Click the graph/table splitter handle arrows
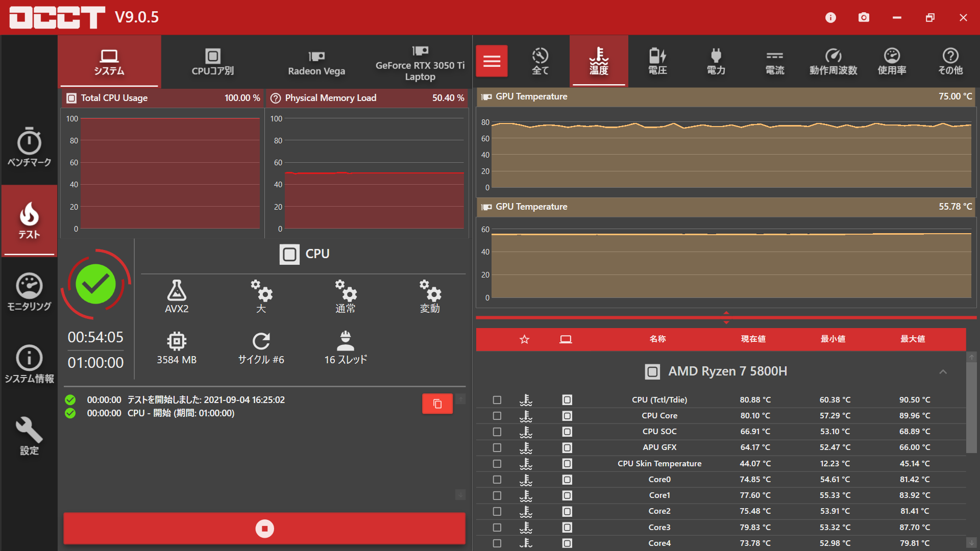980x551 pixels. pos(726,317)
